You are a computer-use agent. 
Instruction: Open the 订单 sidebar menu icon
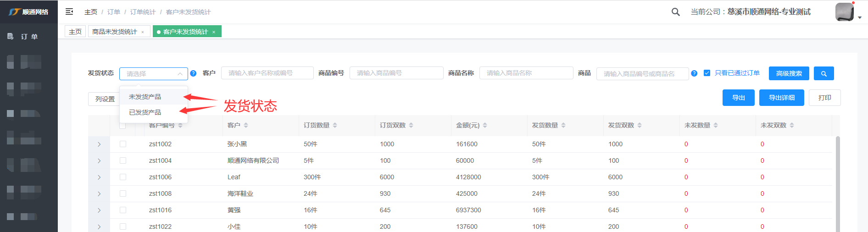(x=11, y=36)
